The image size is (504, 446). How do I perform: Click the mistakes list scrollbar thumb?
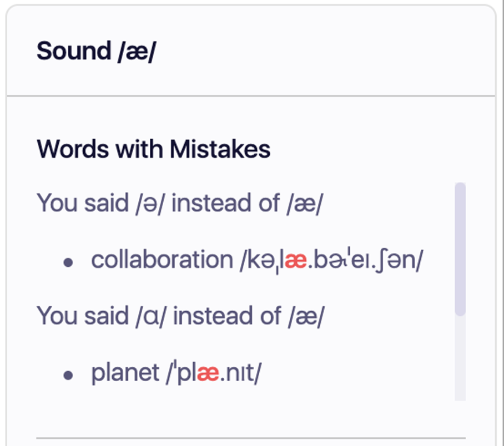pyautogui.click(x=460, y=249)
